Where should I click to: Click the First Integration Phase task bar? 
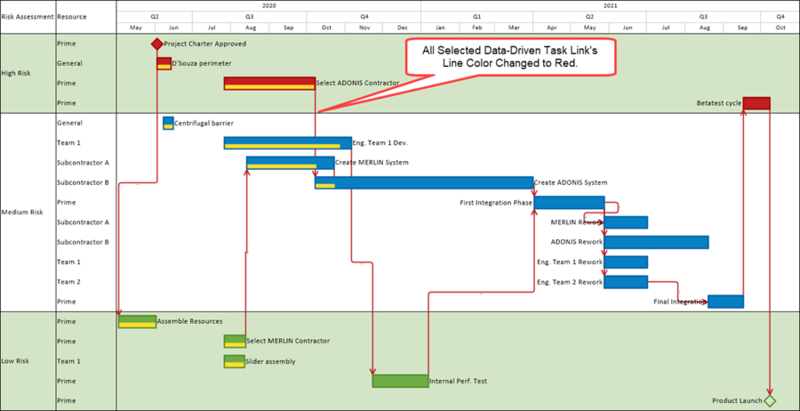pyautogui.click(x=569, y=202)
